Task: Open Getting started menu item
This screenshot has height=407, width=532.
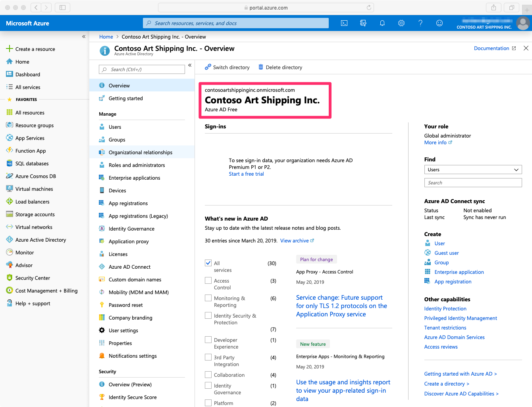Action: point(142,98)
